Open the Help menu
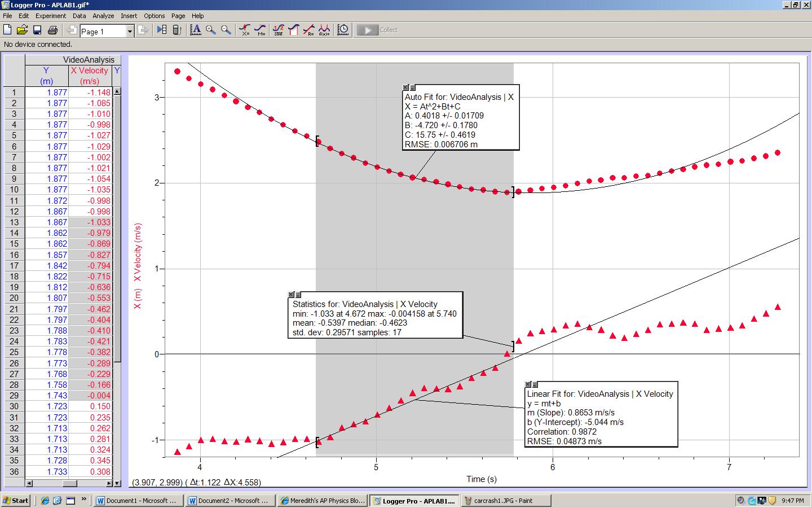This screenshot has height=508, width=812. point(197,16)
